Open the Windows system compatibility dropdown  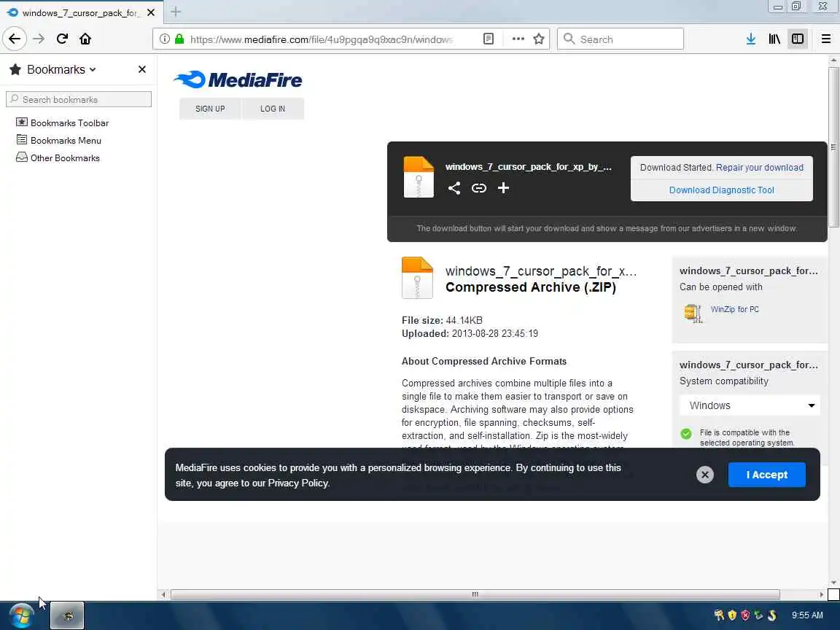[750, 405]
